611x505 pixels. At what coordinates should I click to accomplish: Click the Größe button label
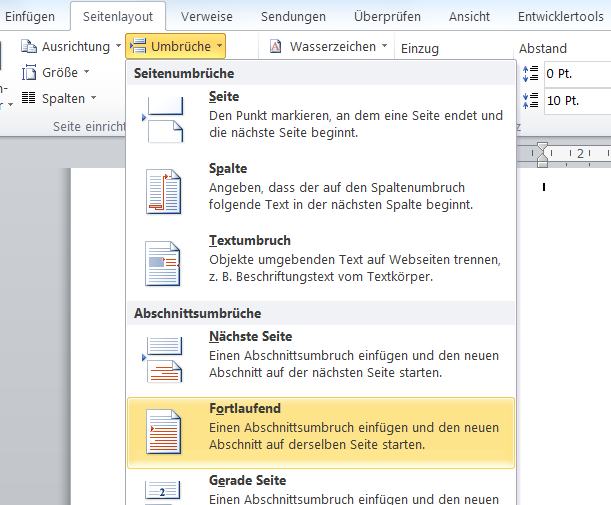click(60, 72)
